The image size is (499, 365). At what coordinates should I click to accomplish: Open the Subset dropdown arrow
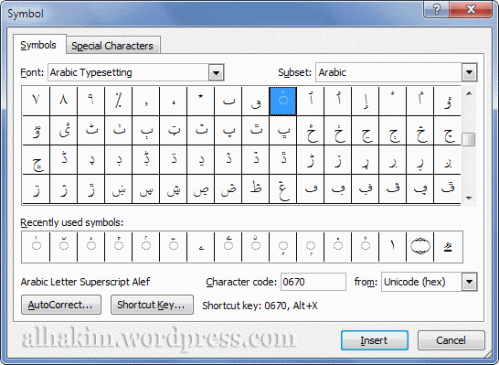pyautogui.click(x=469, y=72)
